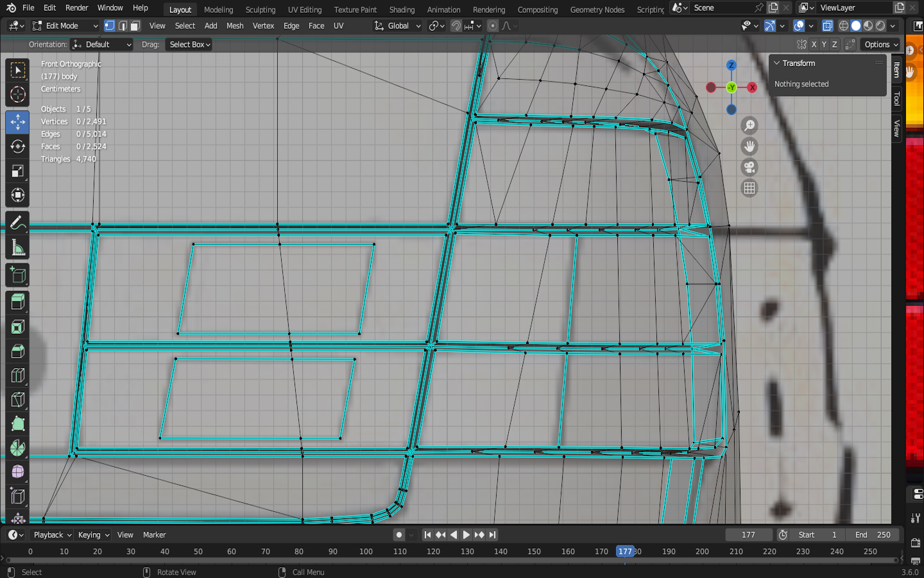
Task: Choose the Move tool
Action: (17, 122)
